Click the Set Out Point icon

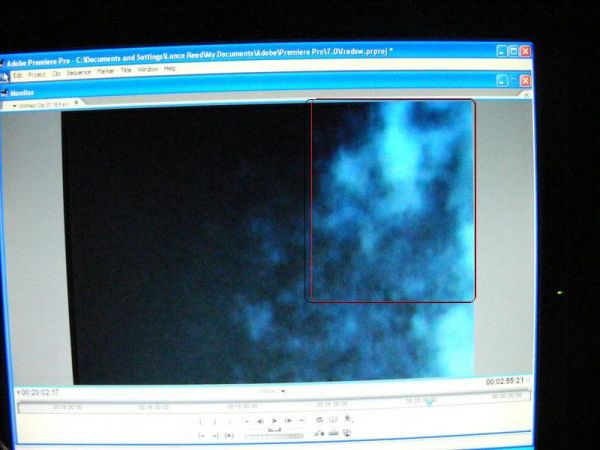click(x=215, y=421)
